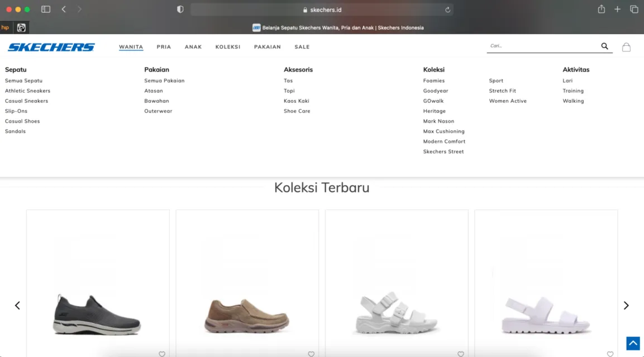
Task: Open the white buckle sandal product image
Action: point(396,313)
